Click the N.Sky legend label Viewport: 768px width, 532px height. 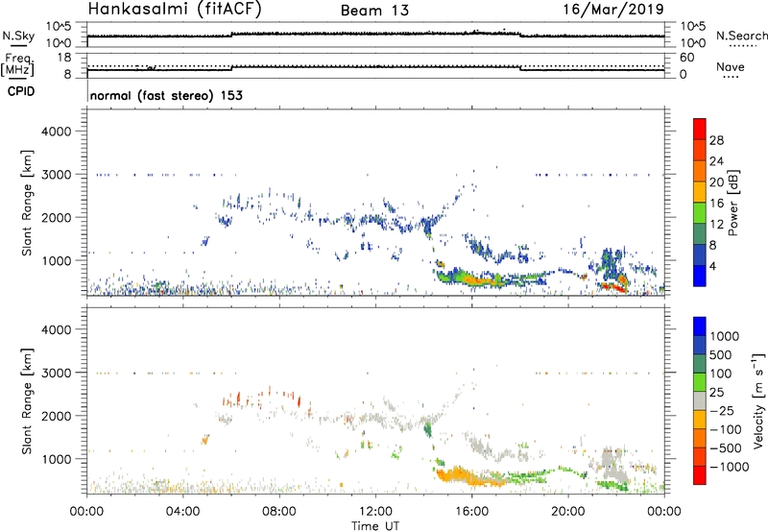18,36
